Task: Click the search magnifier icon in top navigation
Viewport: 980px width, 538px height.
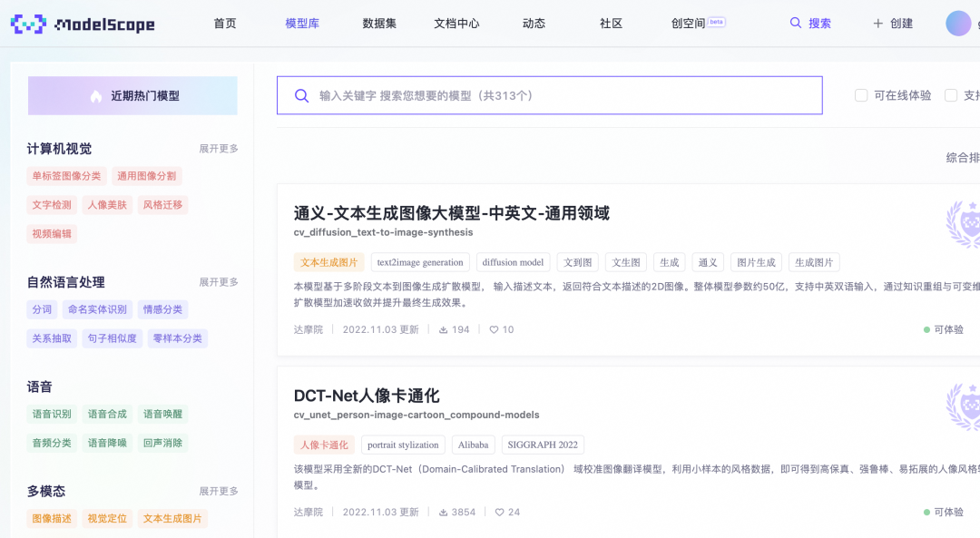Action: (795, 23)
